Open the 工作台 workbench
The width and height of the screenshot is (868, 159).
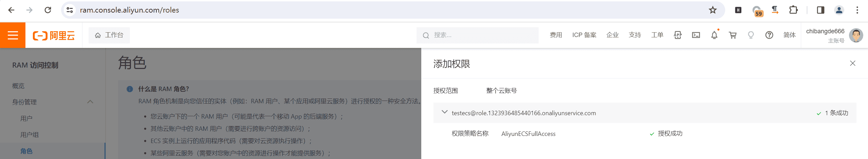109,35
